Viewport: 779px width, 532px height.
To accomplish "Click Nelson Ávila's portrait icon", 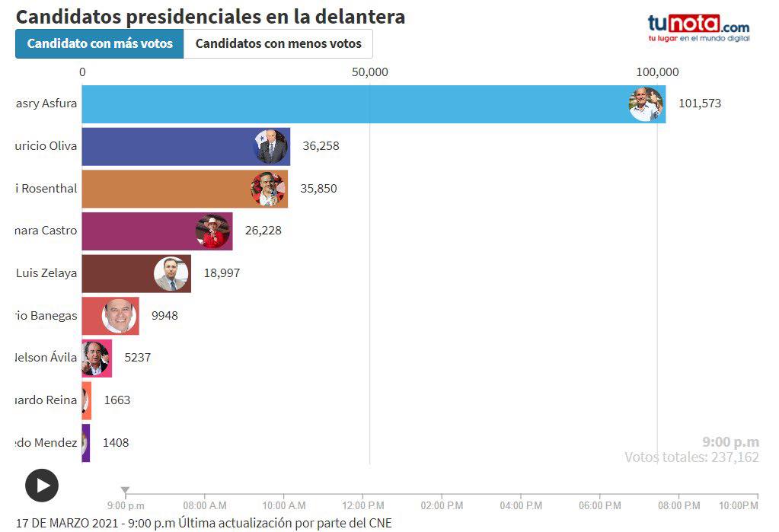I will pyautogui.click(x=95, y=358).
